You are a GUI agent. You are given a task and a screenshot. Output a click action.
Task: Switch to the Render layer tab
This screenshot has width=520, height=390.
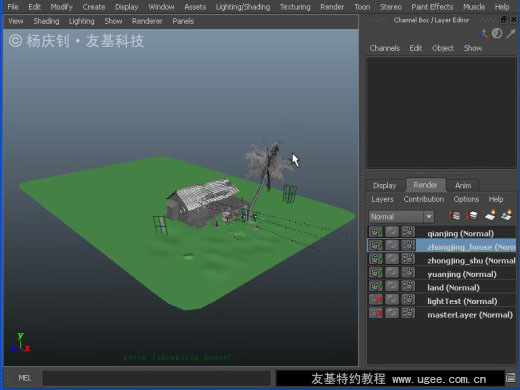(425, 185)
